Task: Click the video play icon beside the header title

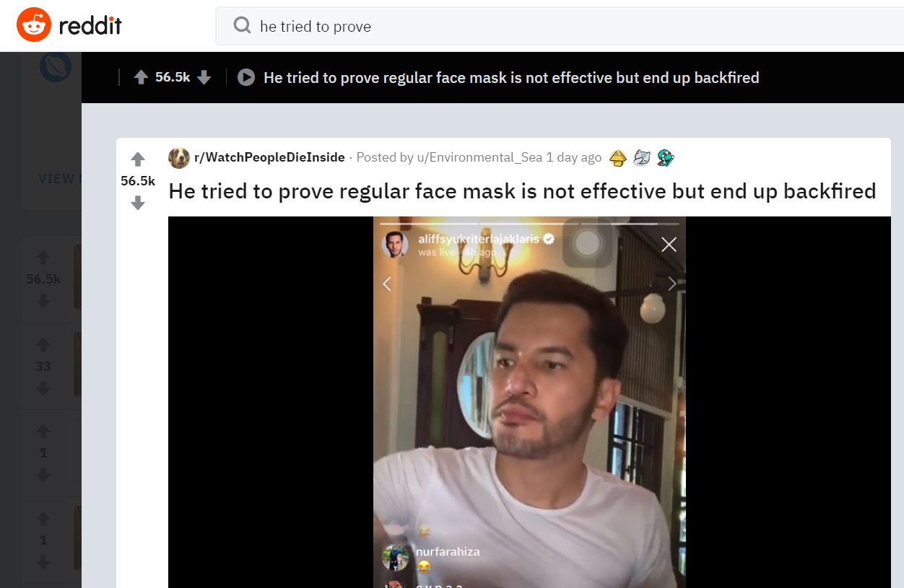Action: click(246, 77)
